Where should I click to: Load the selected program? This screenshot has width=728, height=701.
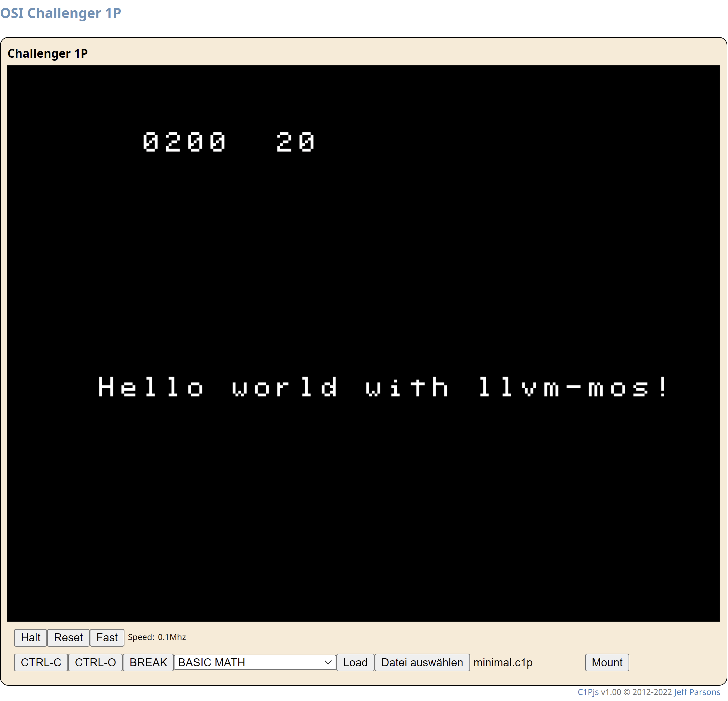(x=355, y=662)
